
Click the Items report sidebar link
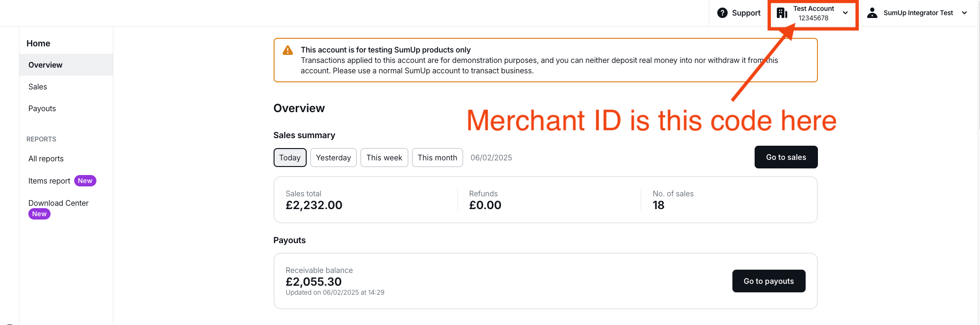[x=49, y=181]
